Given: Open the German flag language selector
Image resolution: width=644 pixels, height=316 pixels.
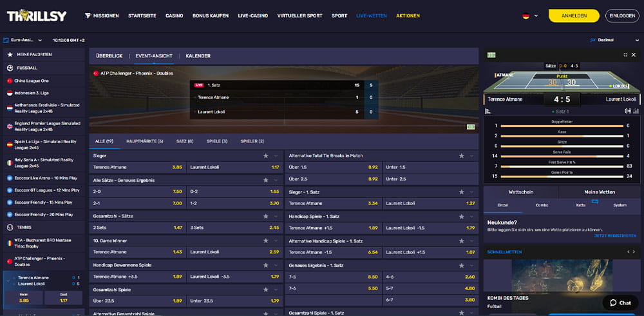Looking at the screenshot, I should (x=530, y=16).
